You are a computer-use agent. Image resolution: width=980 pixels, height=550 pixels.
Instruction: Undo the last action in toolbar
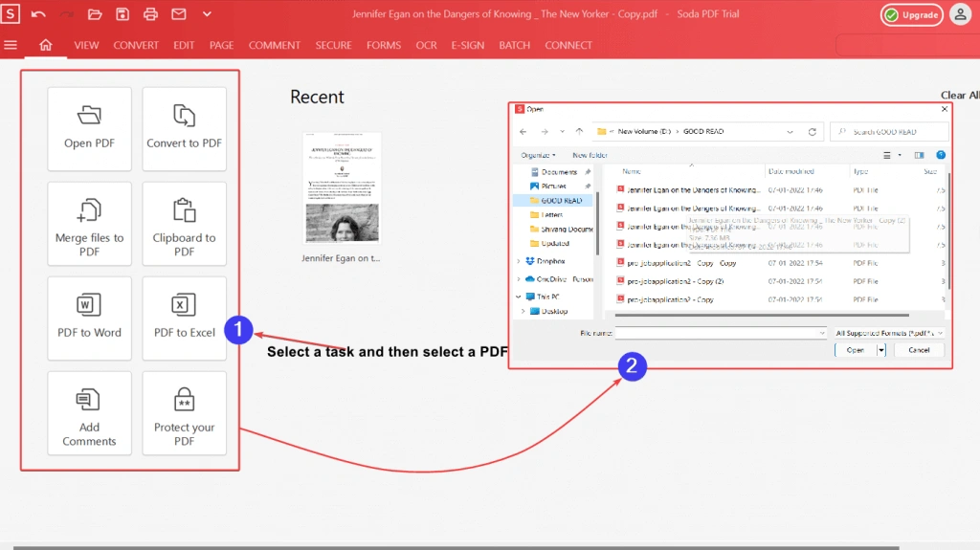[x=38, y=13]
